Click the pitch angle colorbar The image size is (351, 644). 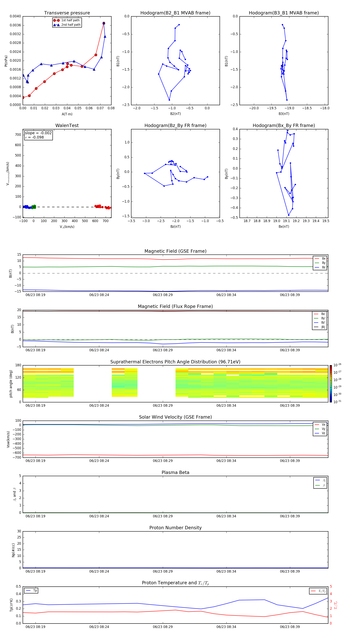331,384
